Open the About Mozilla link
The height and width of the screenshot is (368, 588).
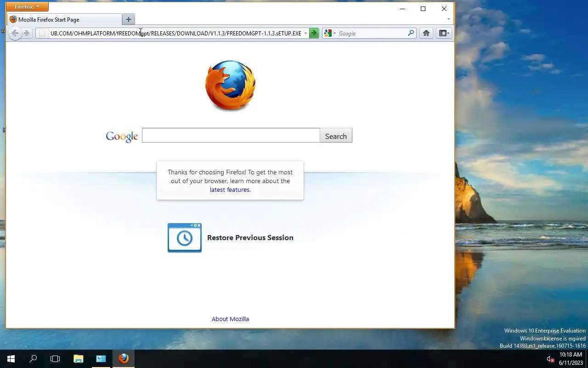[230, 319]
